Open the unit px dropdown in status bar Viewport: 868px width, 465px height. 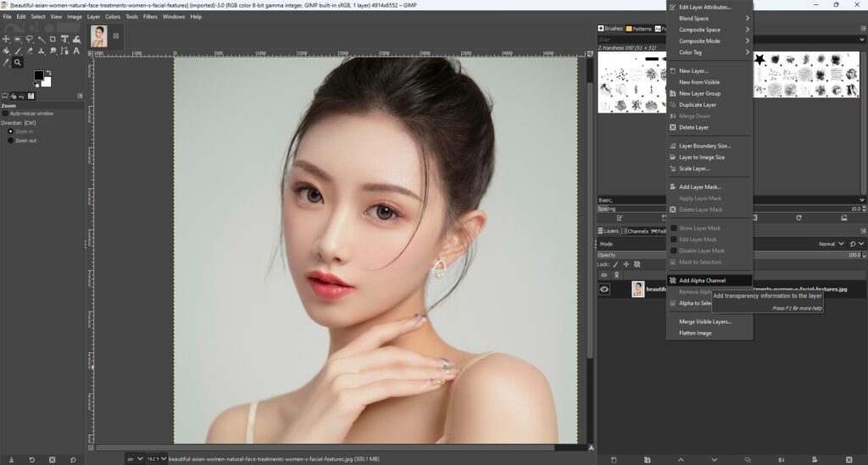[x=135, y=459]
